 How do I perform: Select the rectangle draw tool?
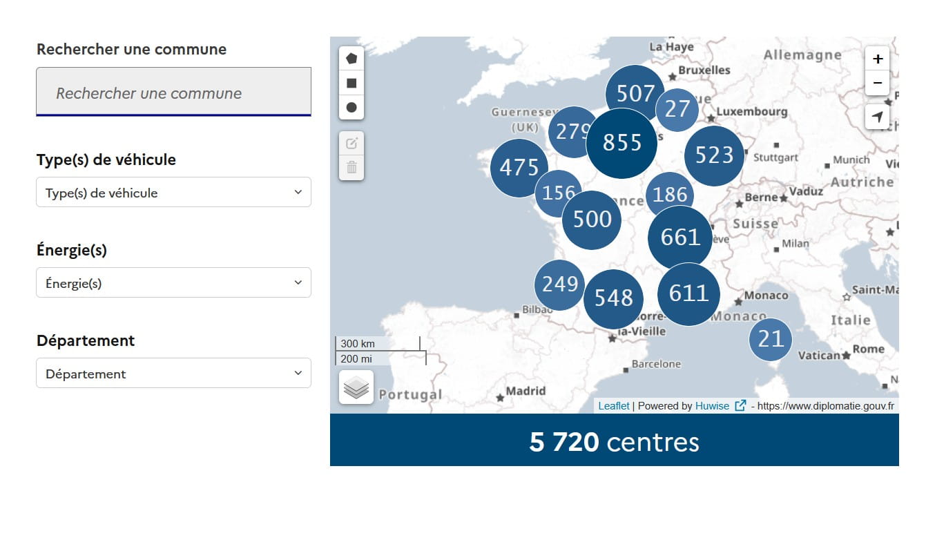(x=351, y=83)
